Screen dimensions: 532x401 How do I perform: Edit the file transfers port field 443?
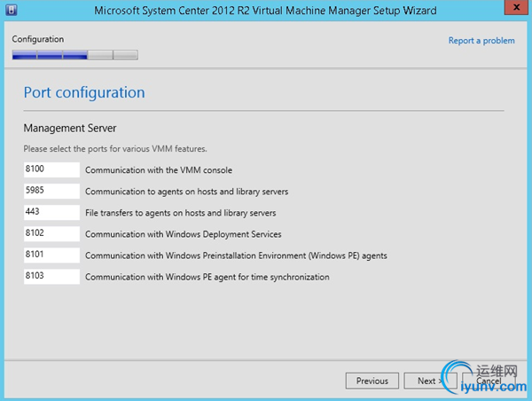pyautogui.click(x=51, y=212)
